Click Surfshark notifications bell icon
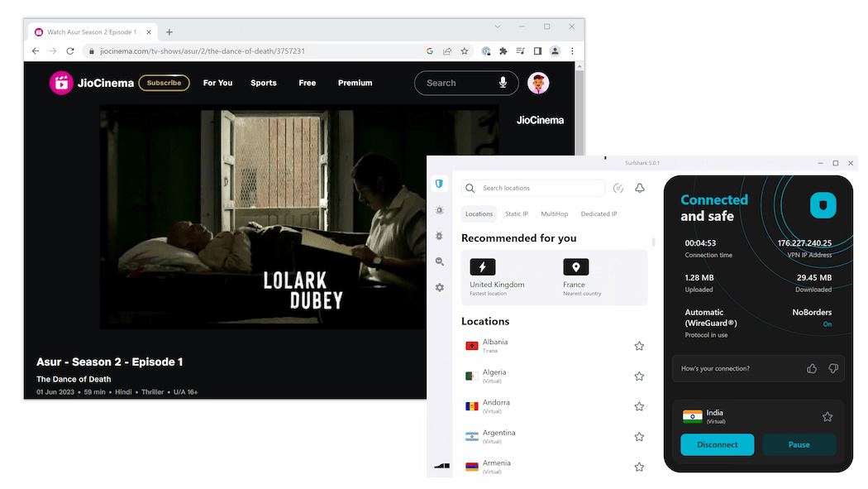Screen dimensions: 868x489 pyautogui.click(x=639, y=189)
